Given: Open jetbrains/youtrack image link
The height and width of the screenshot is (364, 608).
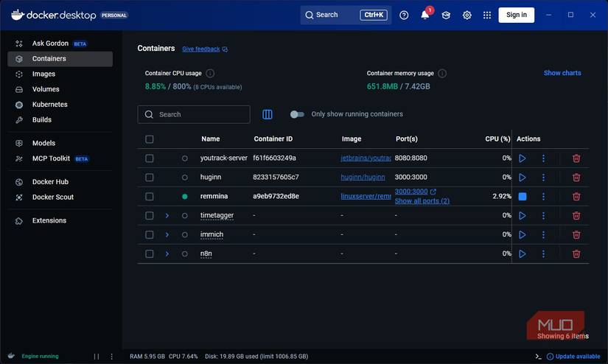Looking at the screenshot, I should 366,158.
